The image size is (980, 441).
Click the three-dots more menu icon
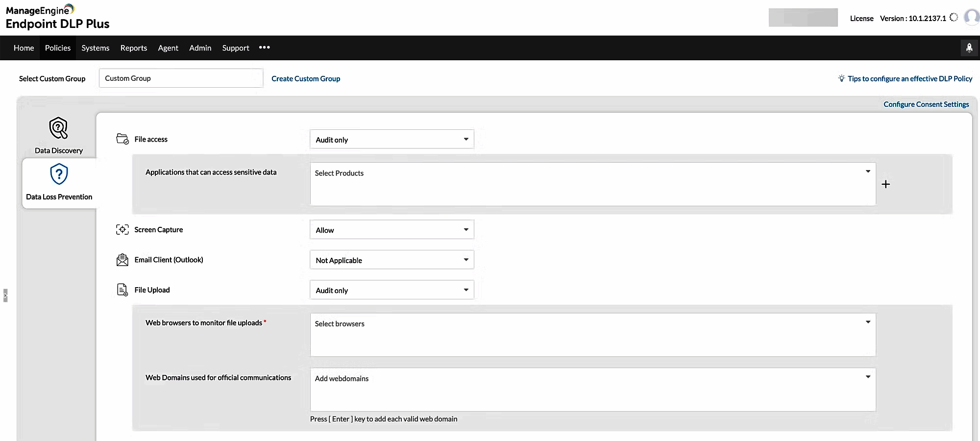[265, 48]
